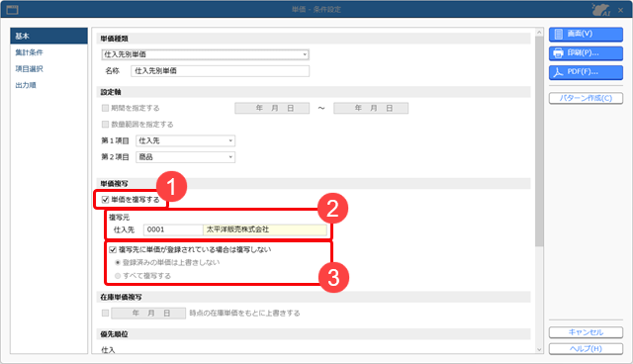Click the 画面(V) button
The width and height of the screenshot is (633, 364).
(586, 35)
